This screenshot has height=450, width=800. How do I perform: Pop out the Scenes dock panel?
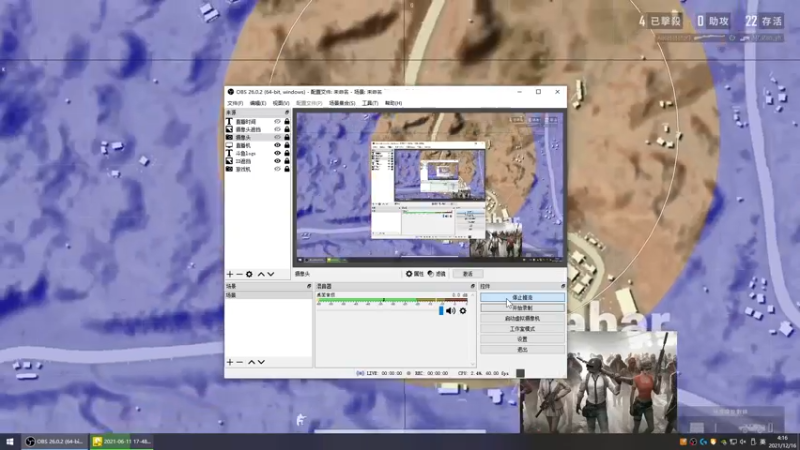(x=309, y=286)
